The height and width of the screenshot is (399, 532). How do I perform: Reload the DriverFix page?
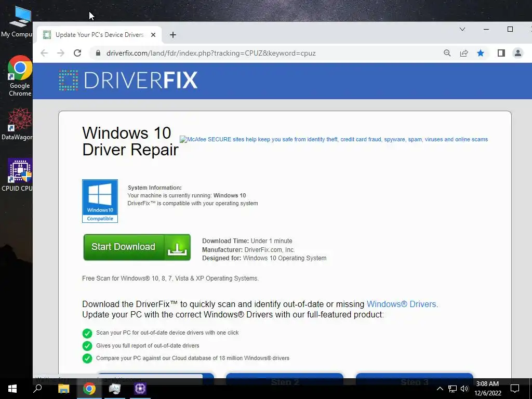click(77, 53)
